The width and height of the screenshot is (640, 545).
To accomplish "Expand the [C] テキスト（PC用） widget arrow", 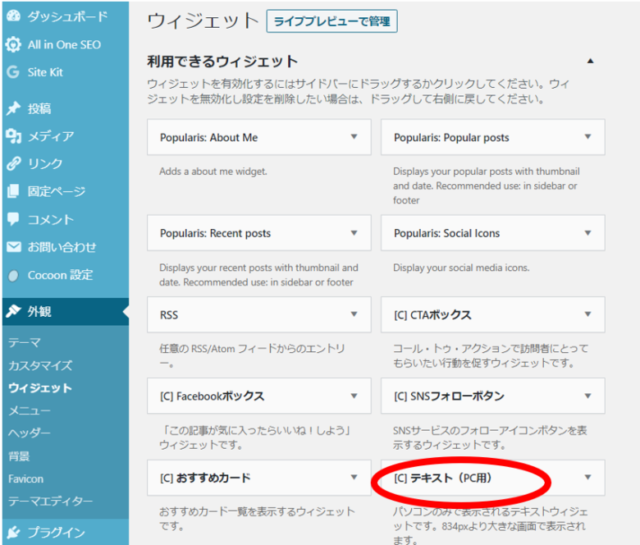I will [x=588, y=477].
